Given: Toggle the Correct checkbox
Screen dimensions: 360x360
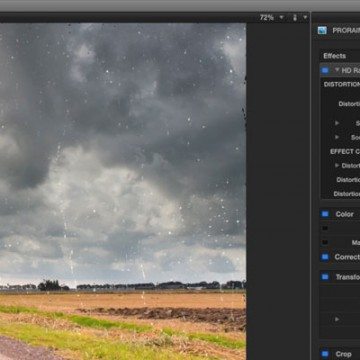Looking at the screenshot, I should 325,257.
